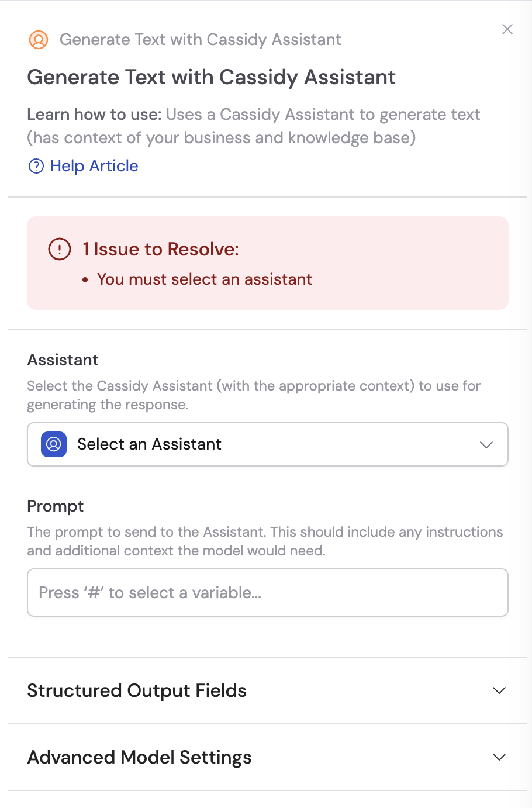Collapse the assistant selector chevron
Screen dimensions: 532x808
click(x=486, y=444)
